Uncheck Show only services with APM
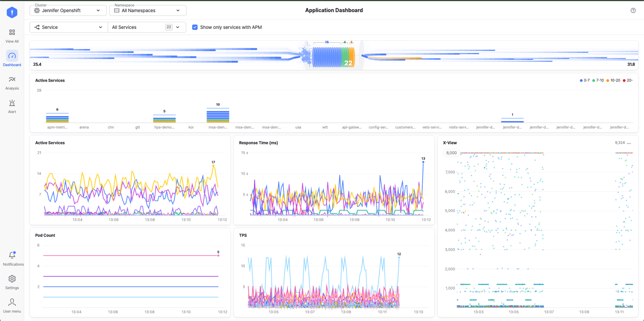 click(x=195, y=27)
